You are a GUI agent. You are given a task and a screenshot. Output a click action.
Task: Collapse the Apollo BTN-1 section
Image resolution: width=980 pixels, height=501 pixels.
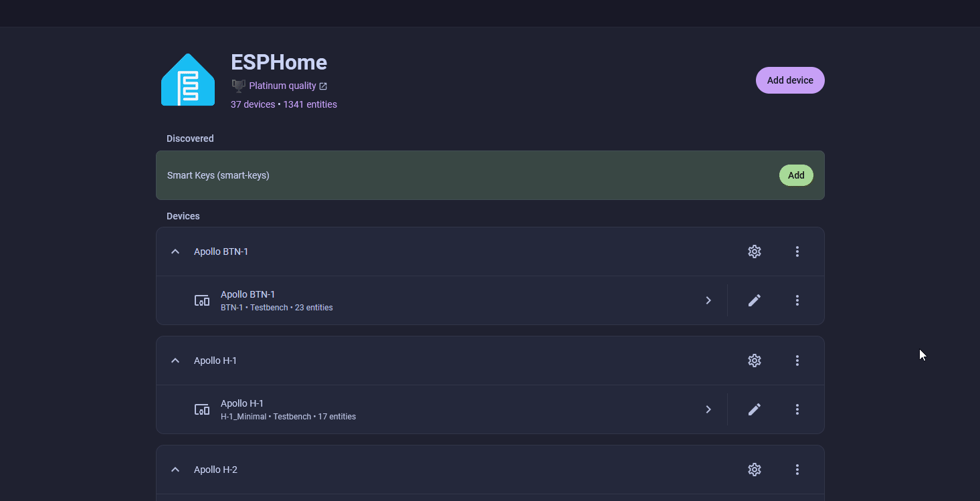click(175, 252)
